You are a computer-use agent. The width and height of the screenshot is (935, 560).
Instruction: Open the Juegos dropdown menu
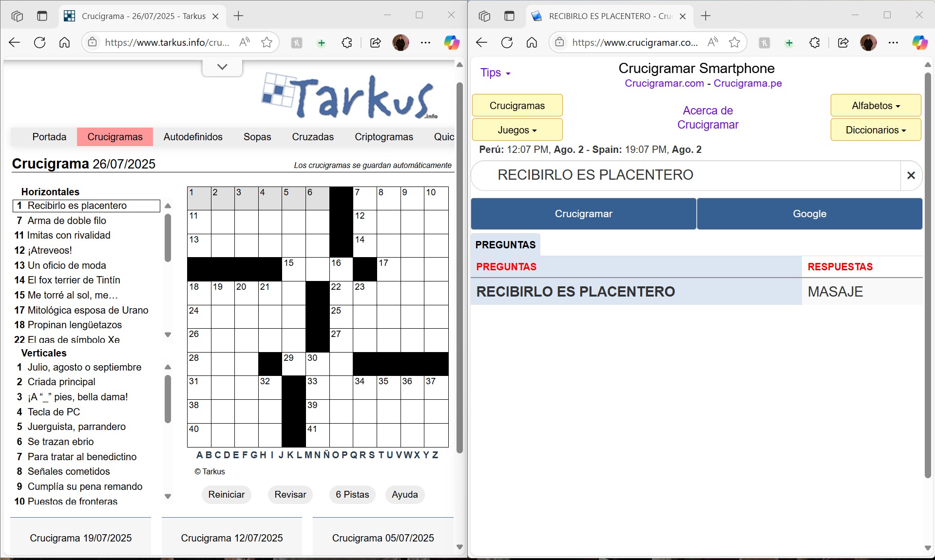(516, 130)
